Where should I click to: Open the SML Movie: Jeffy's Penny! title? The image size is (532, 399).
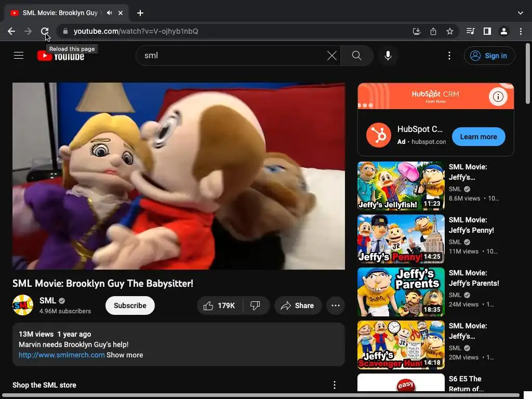click(x=471, y=225)
